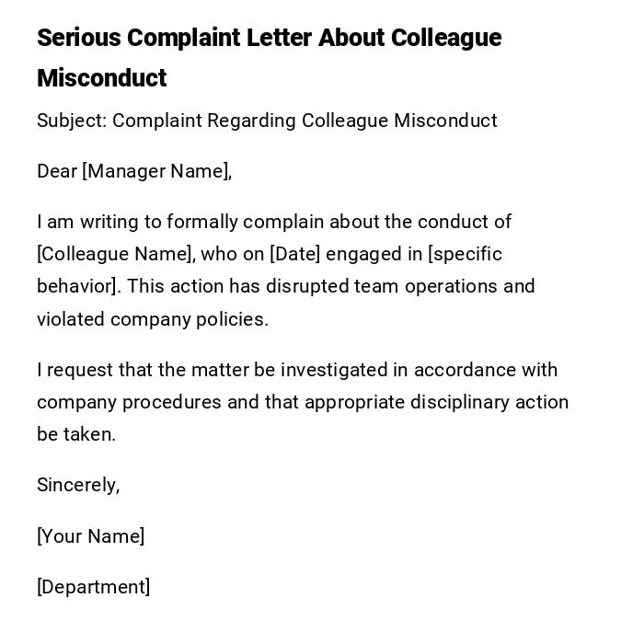Click the word "disrupted"
The height and width of the screenshot is (644, 644).
[x=305, y=286]
